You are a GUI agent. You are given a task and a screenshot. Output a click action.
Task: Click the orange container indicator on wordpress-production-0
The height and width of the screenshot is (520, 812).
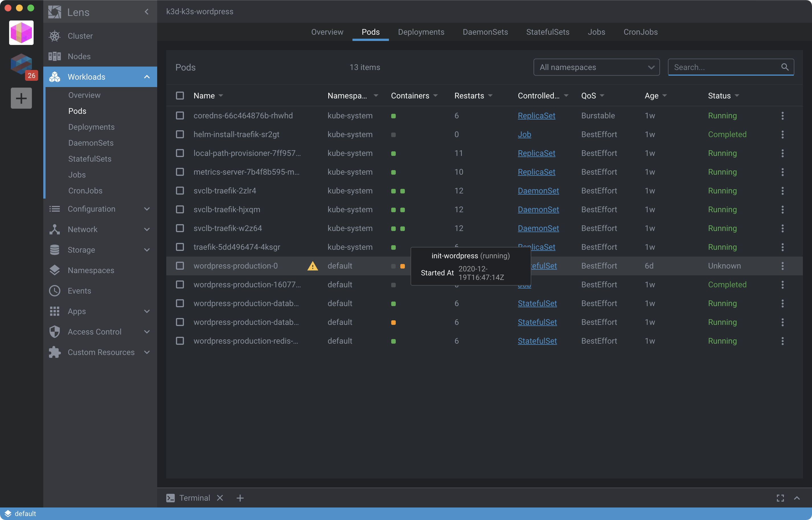pos(403,267)
